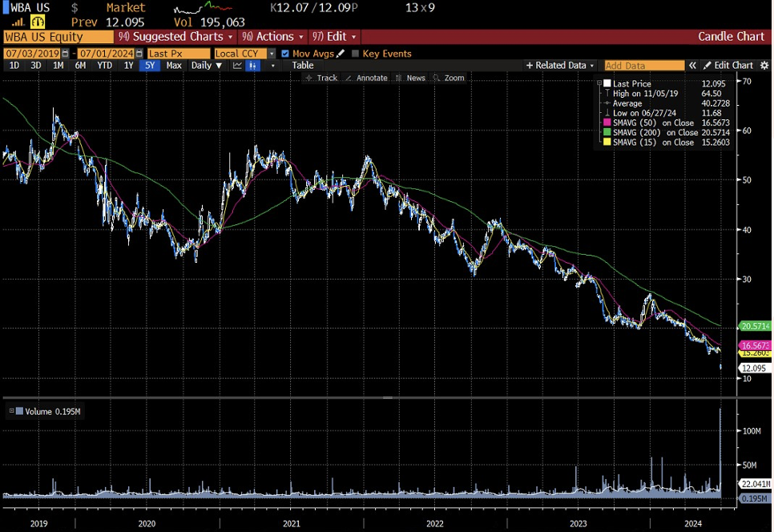The height and width of the screenshot is (532, 774).
Task: Click the 0.195M volume axis tag
Action: point(756,498)
